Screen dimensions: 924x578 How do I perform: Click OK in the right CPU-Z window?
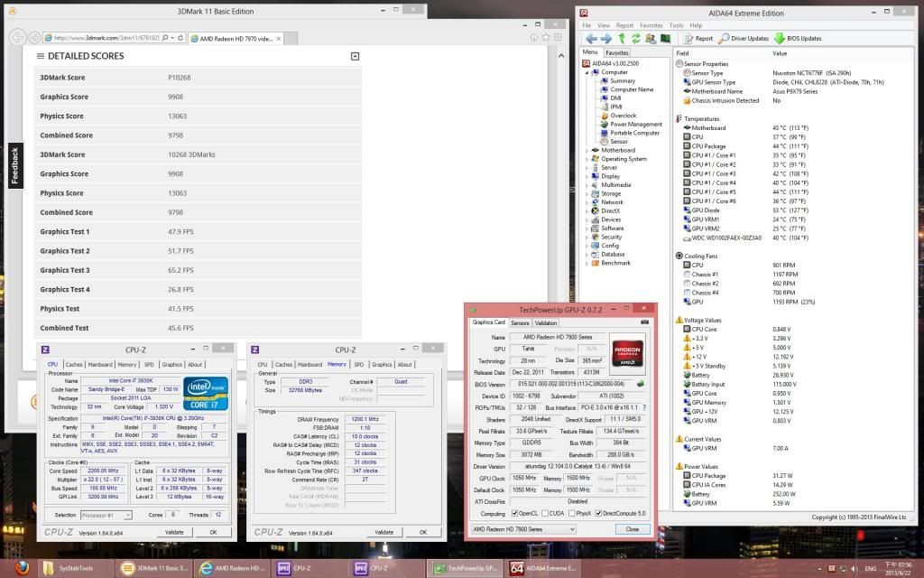click(x=423, y=533)
